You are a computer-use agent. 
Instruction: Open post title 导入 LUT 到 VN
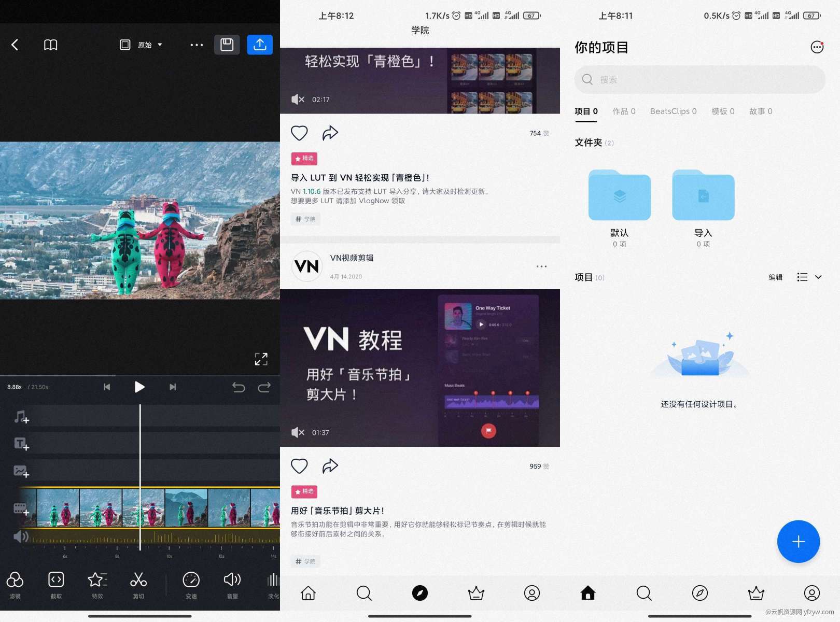pos(360,178)
